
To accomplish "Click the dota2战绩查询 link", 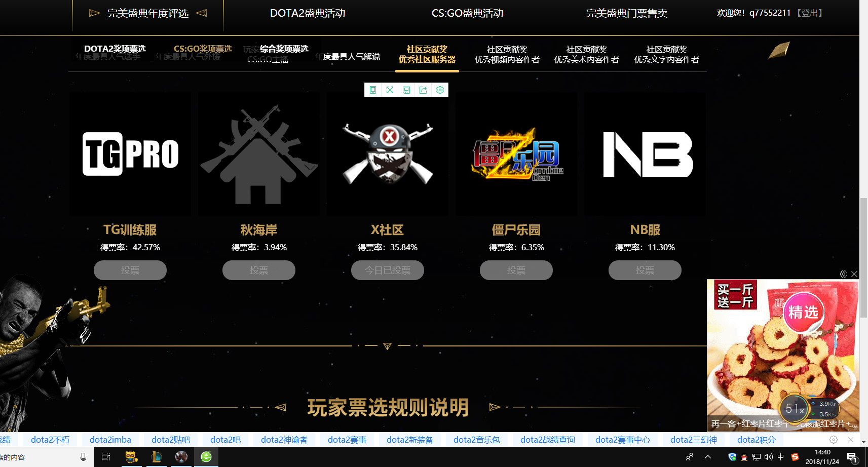I will [x=547, y=440].
